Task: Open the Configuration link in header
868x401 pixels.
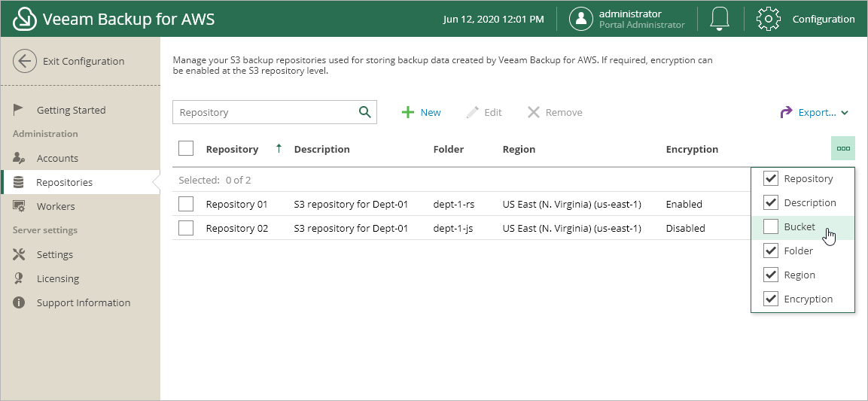Action: coord(824,19)
